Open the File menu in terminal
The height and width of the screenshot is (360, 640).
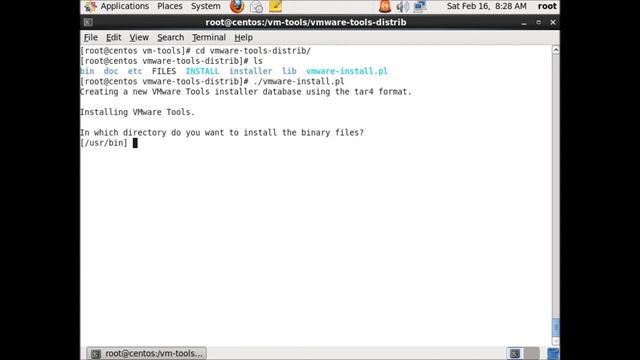point(91,38)
